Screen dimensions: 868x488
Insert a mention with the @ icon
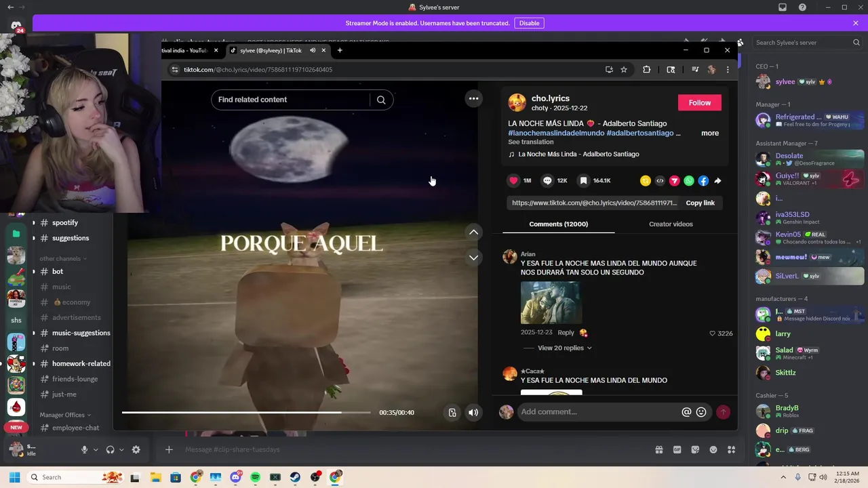[x=686, y=412]
